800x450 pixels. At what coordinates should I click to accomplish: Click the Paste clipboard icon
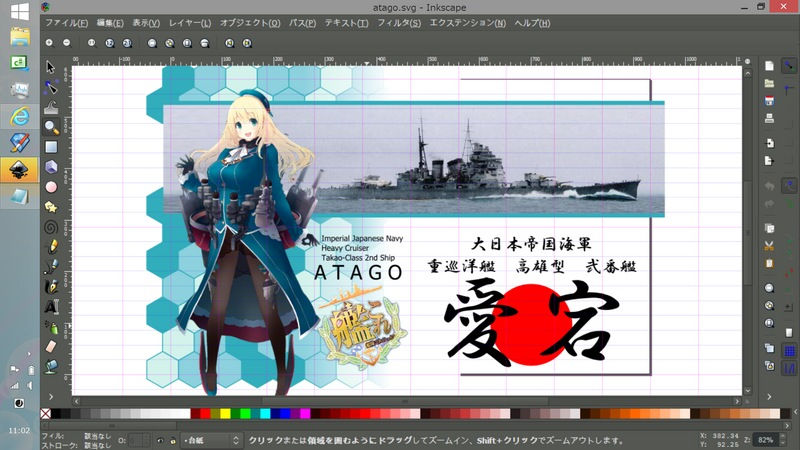[769, 263]
